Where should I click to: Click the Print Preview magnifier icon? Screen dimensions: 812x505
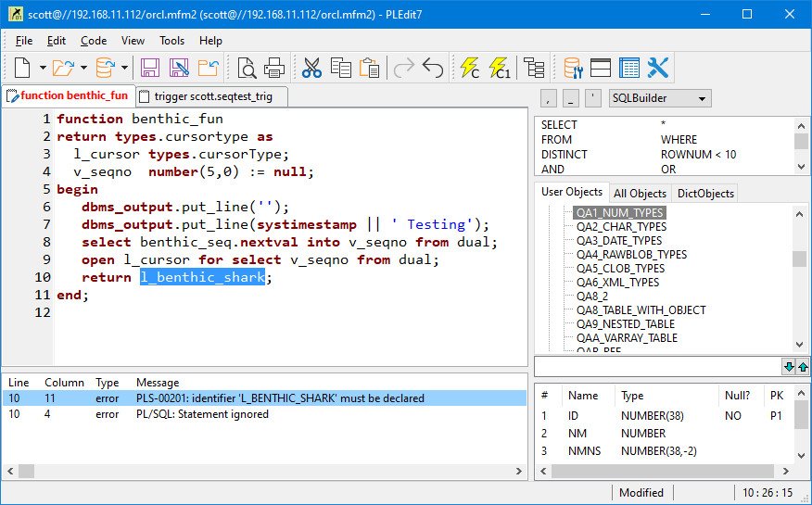pos(247,68)
